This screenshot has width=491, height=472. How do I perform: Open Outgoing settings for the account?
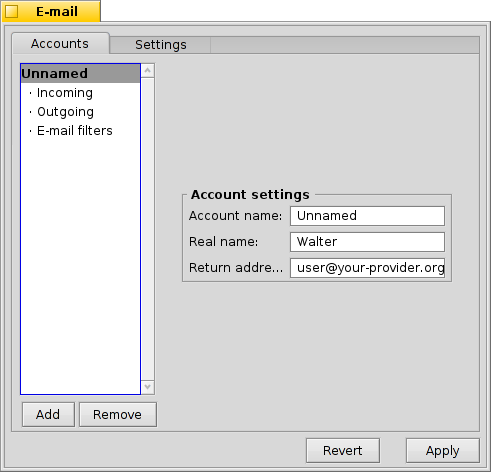(x=80, y=112)
